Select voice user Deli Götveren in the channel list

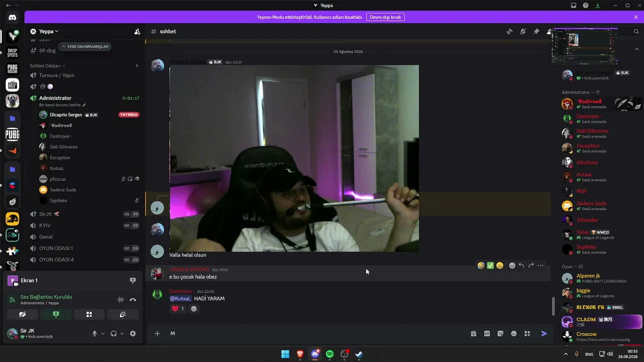63,147
